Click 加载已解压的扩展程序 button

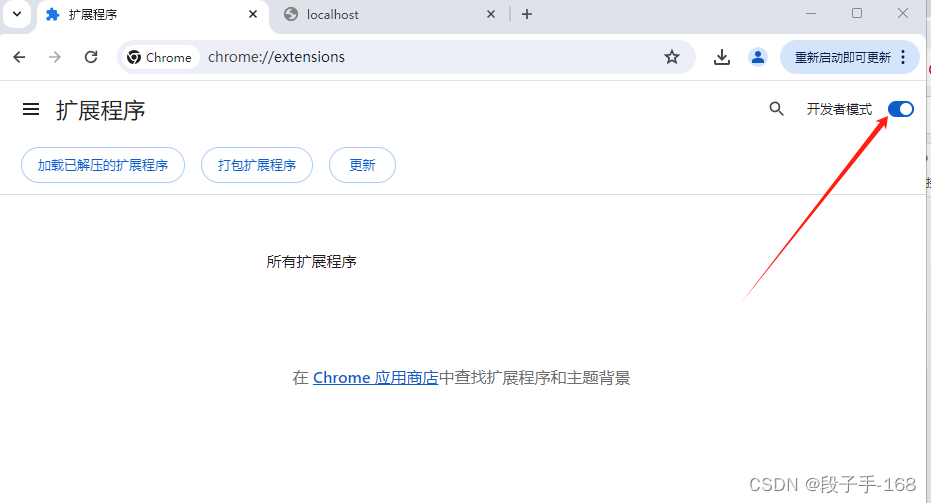point(103,165)
